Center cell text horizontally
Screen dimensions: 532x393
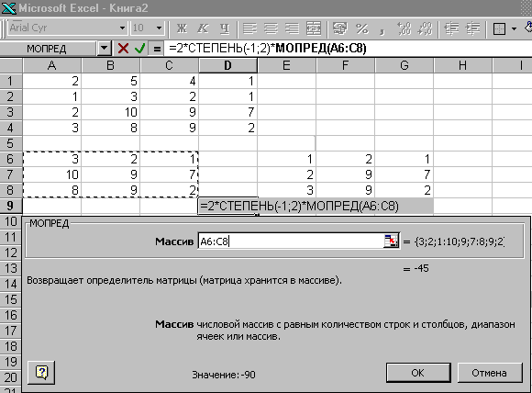pyautogui.click(x=271, y=28)
